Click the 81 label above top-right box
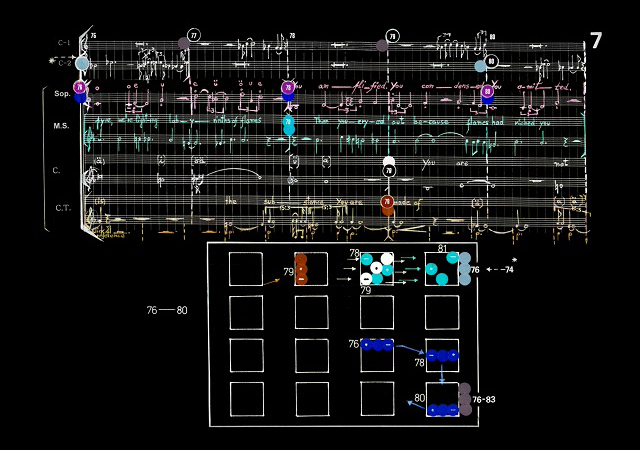 tap(442, 248)
